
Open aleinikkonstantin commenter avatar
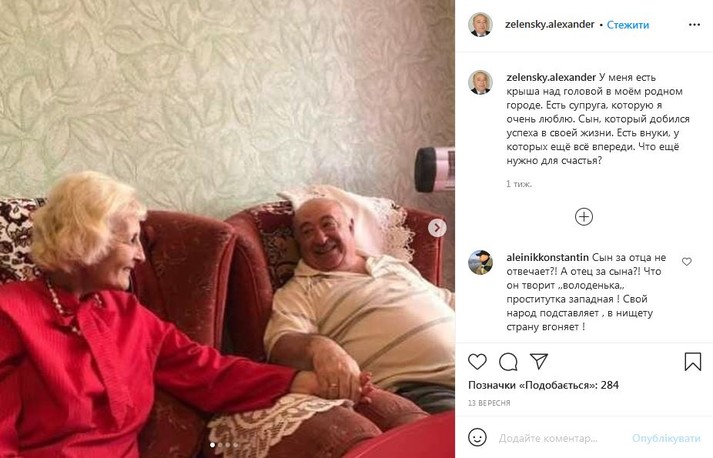pos(480,262)
